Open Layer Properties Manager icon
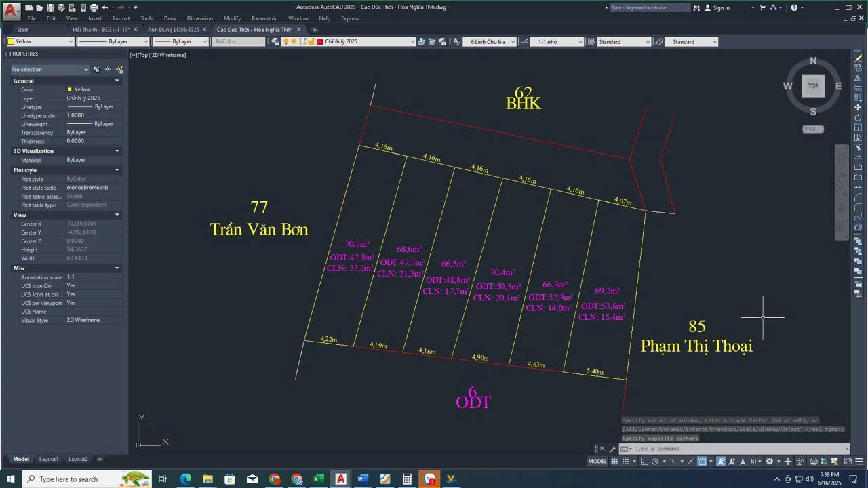 [x=275, y=42]
